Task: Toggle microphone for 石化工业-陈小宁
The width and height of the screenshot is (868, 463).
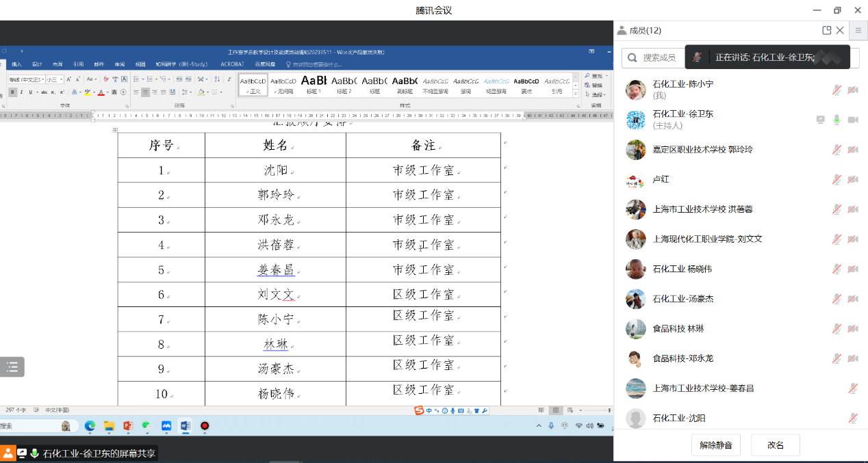Action: pos(837,90)
